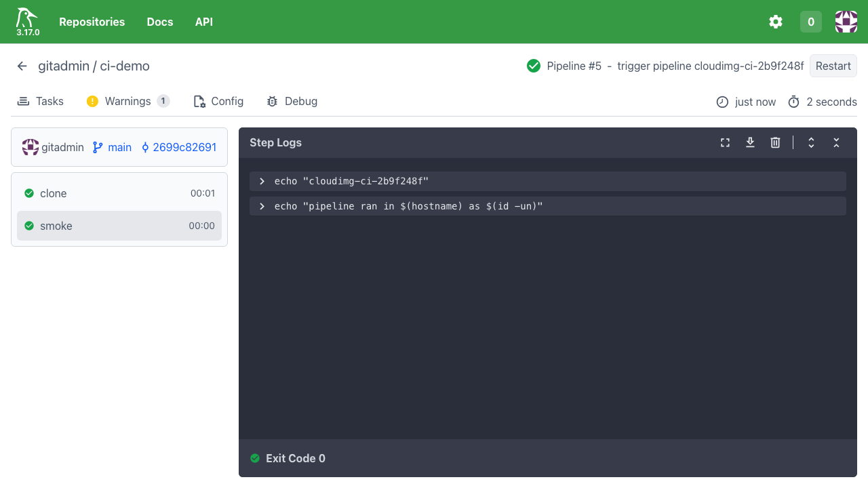Expand the echo cloudimg-ci-2b9f248f log line
Screen dimensions: 868x488
click(548, 181)
